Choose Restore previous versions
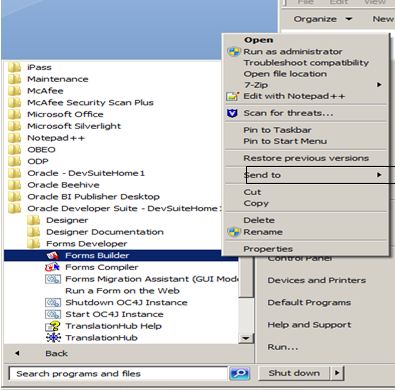Image resolution: width=395 pixels, height=390 pixels. [x=306, y=158]
